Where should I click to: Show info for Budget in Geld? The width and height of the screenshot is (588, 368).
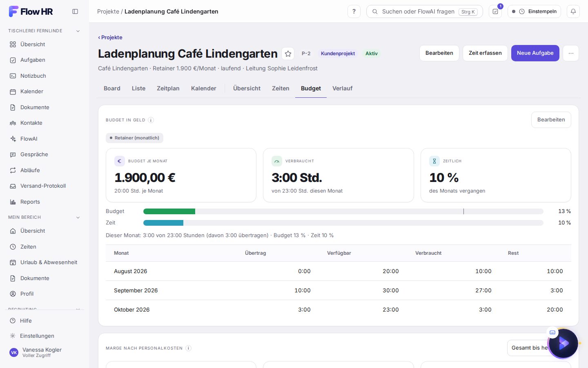pyautogui.click(x=151, y=120)
